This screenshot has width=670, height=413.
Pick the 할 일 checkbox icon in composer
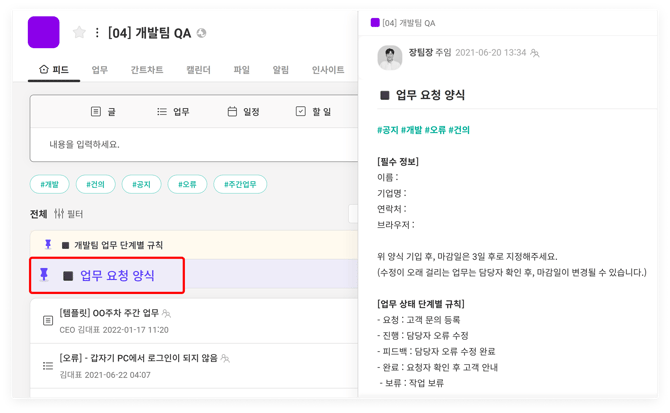(300, 112)
